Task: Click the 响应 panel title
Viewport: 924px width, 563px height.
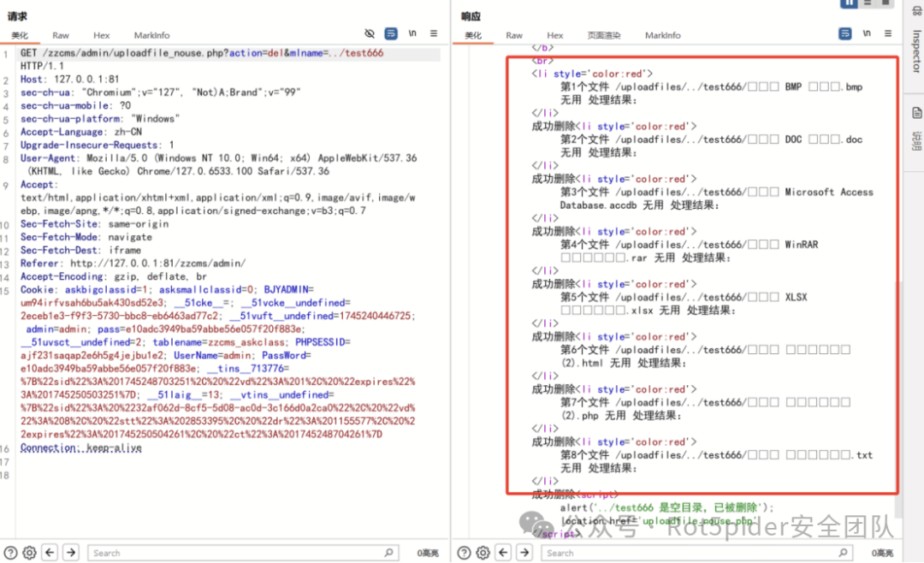Action: coord(471,16)
